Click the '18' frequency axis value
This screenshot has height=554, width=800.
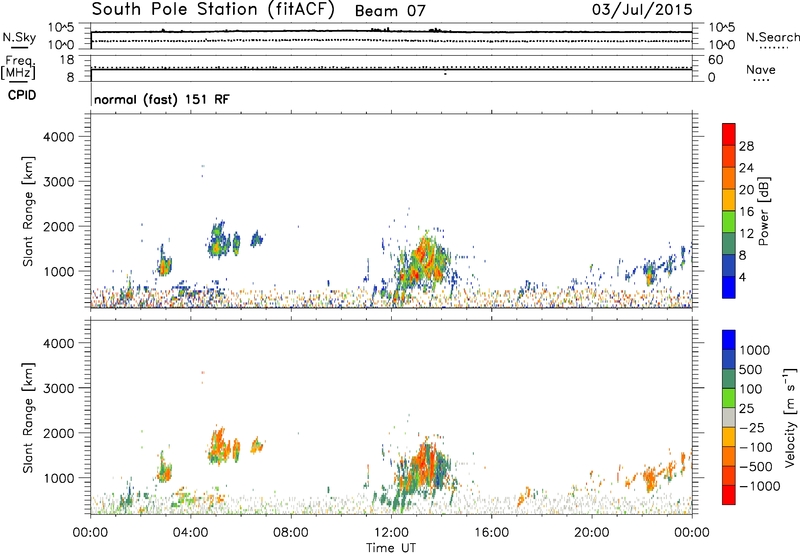67,60
